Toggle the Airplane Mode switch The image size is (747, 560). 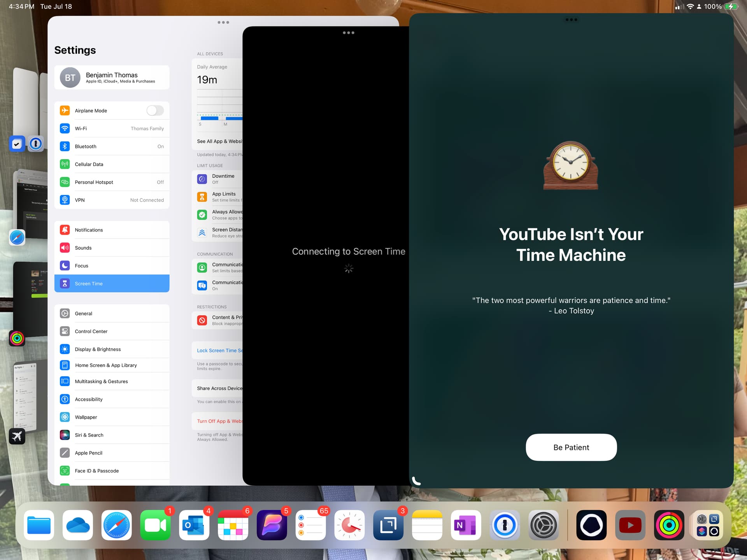tap(155, 111)
